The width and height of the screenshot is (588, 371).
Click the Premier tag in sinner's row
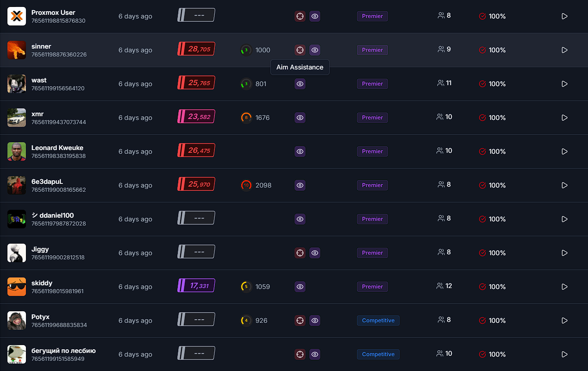coord(372,50)
